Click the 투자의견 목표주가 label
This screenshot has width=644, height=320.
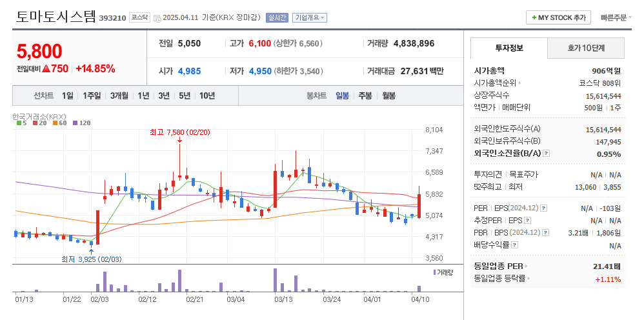pos(506,175)
